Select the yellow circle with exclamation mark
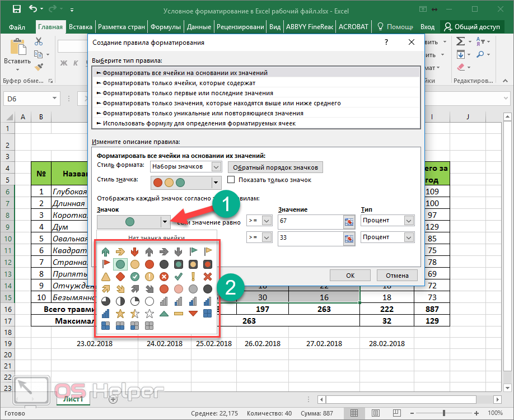 (x=149, y=277)
